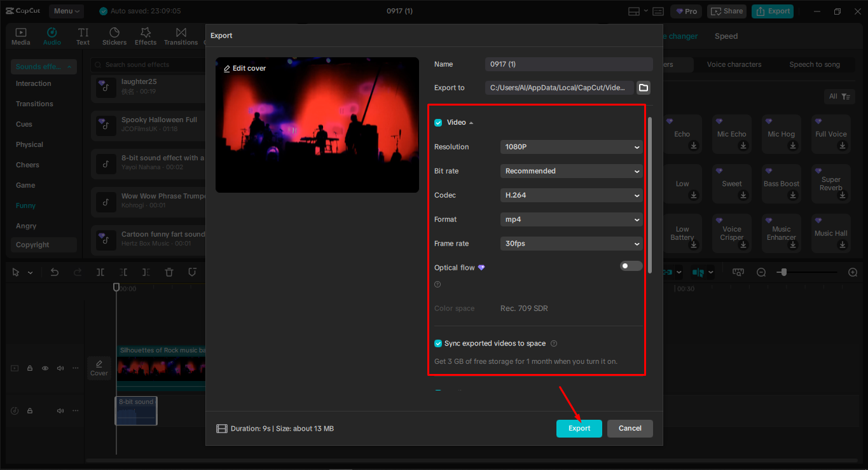Click Export in the export dialog
The width and height of the screenshot is (868, 470).
(x=579, y=429)
